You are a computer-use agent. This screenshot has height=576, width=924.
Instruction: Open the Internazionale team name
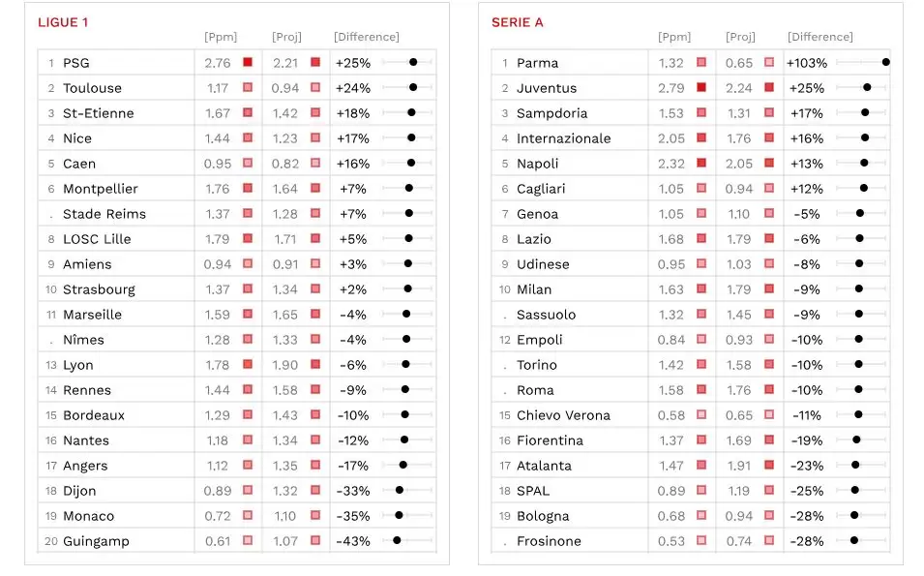pos(563,138)
